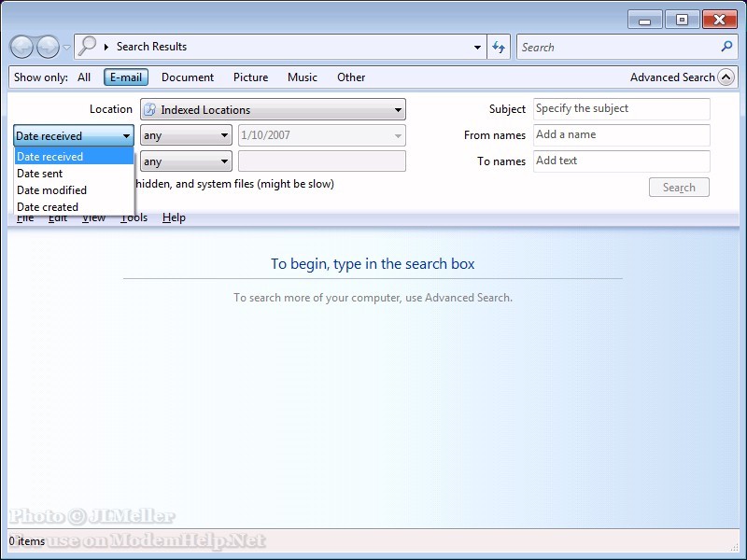Select the Other filter
747x560 pixels.
coord(351,77)
